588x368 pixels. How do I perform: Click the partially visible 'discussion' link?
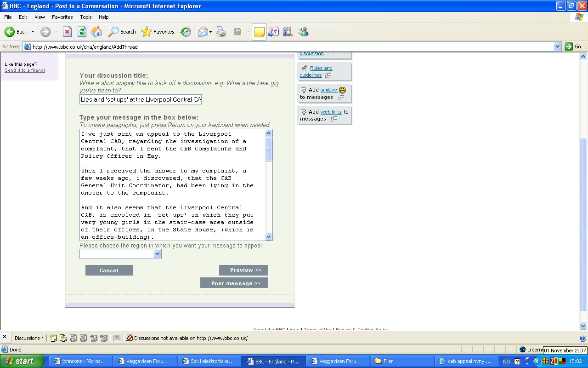[x=311, y=54]
